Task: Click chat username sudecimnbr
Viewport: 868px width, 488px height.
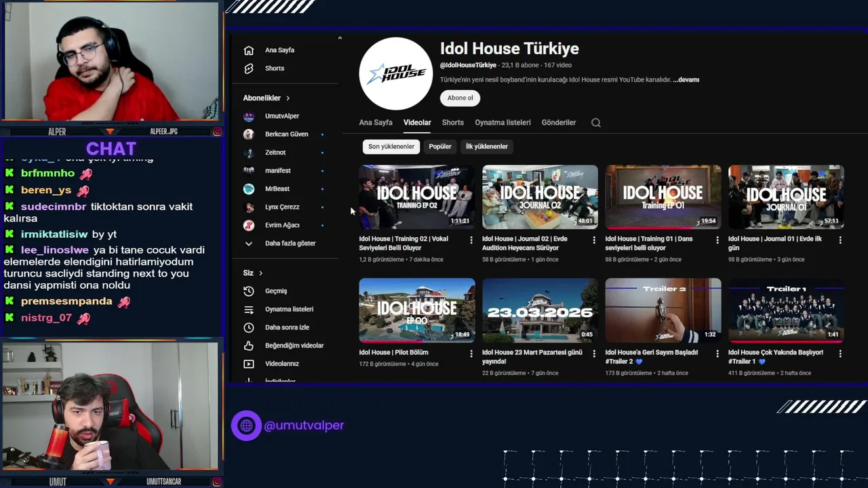Action: tap(54, 207)
